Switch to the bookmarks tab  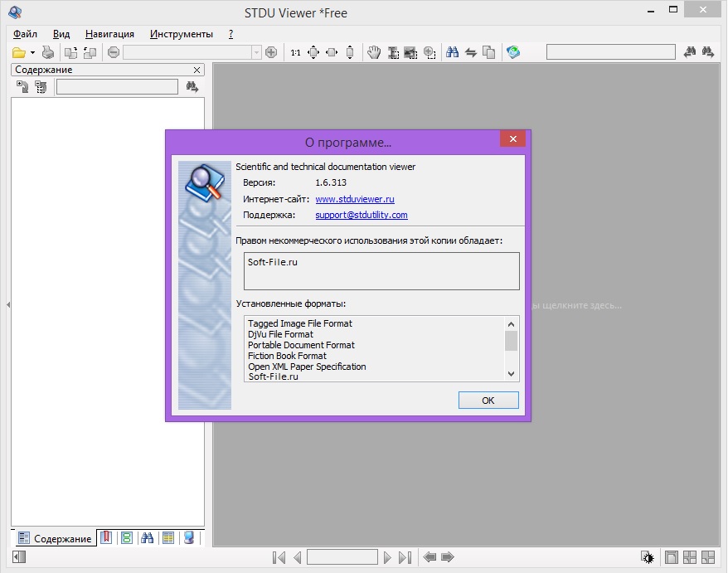click(106, 537)
